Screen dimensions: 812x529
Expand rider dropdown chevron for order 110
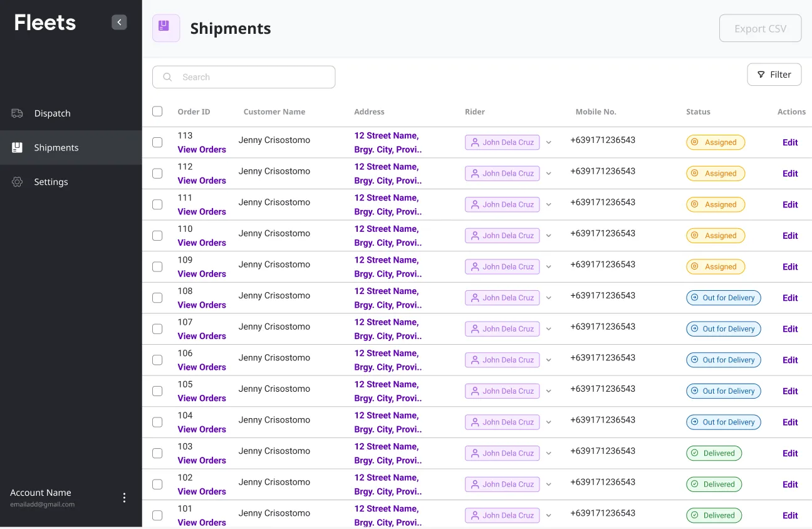pyautogui.click(x=548, y=236)
